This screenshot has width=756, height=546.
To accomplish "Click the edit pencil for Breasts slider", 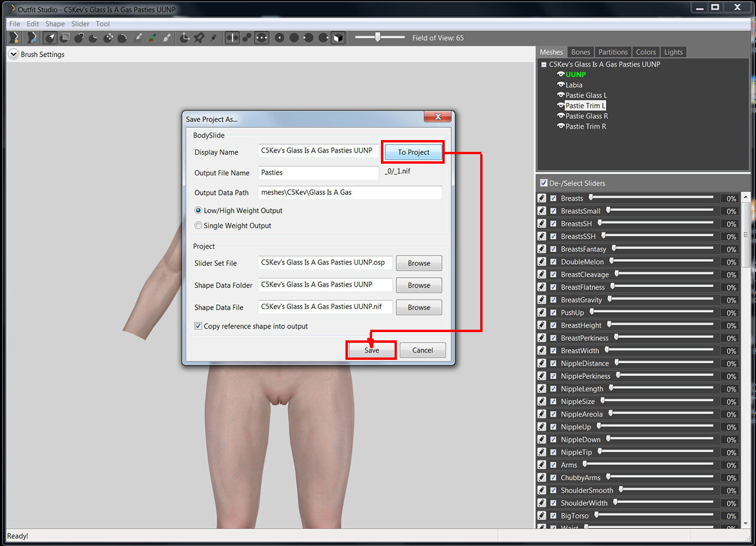I will click(x=542, y=198).
